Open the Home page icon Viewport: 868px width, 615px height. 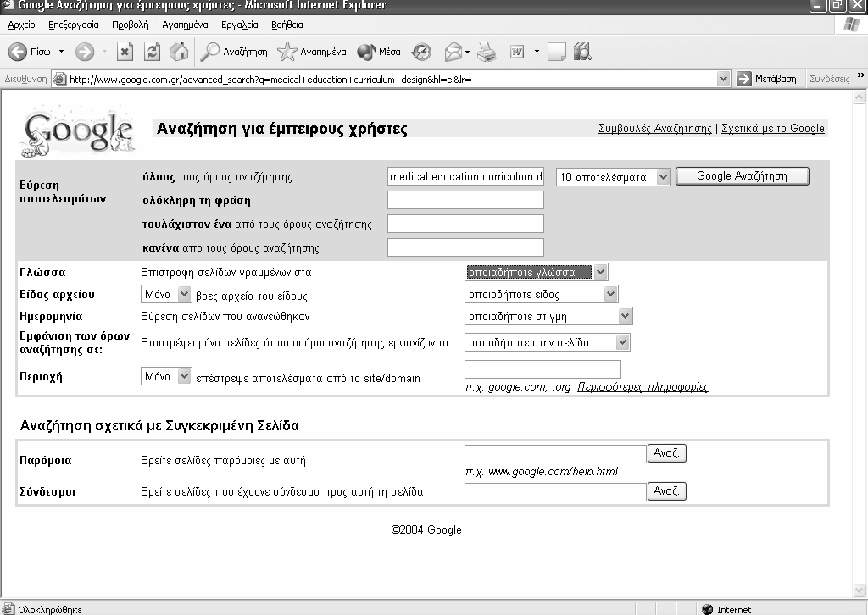[178, 52]
